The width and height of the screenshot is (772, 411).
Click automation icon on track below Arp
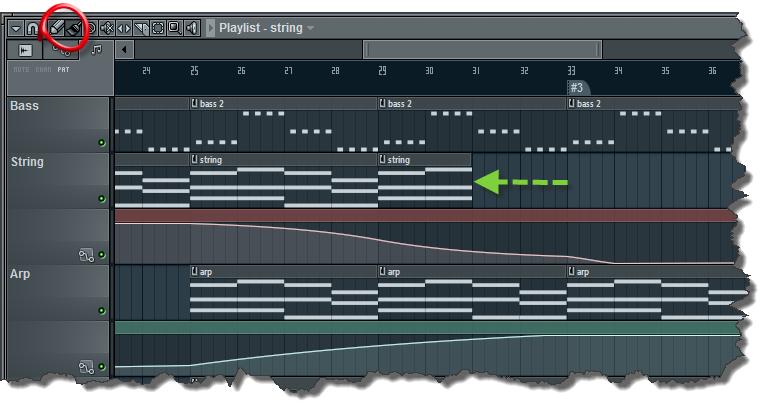[86, 367]
